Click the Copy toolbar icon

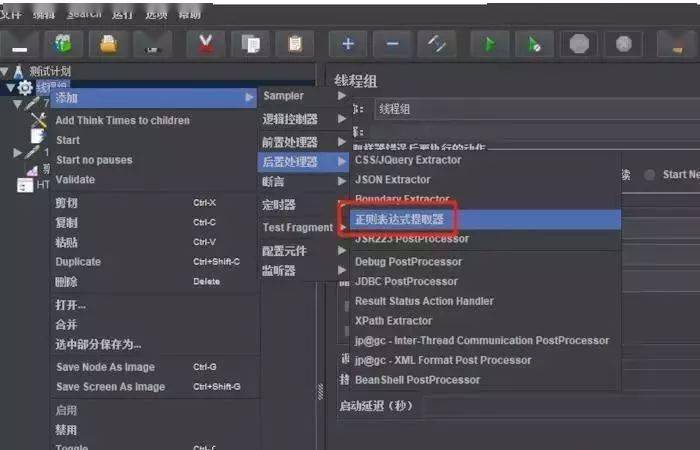pos(250,44)
